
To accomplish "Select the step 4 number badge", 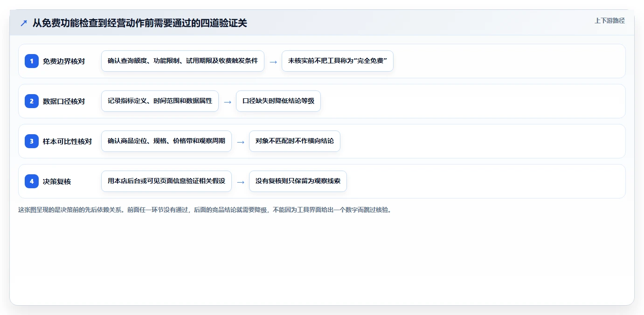I will 32,181.
